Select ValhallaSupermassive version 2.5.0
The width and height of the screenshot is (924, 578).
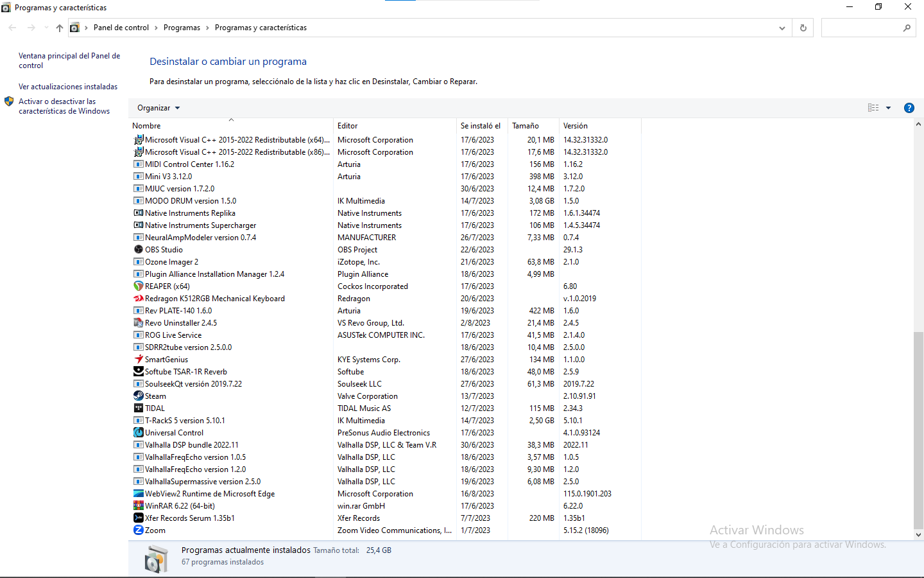click(385, 482)
